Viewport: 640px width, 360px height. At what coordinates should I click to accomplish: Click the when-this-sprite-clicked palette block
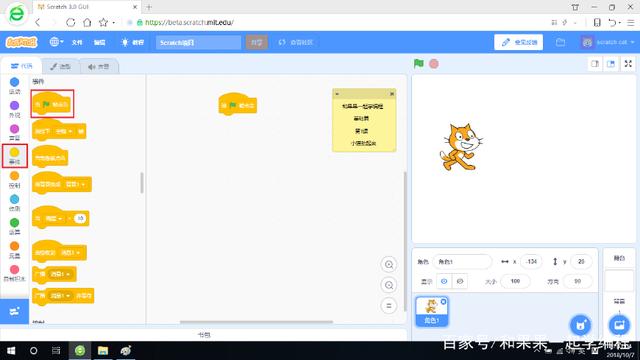click(50, 157)
